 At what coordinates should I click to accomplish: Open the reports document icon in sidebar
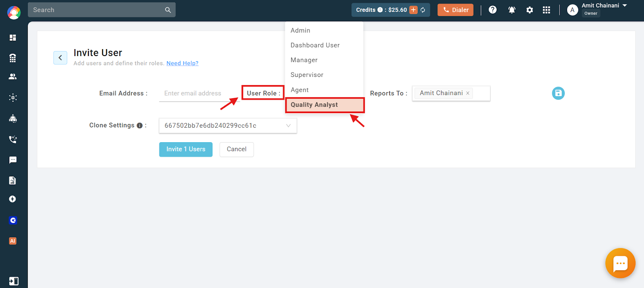(x=13, y=180)
